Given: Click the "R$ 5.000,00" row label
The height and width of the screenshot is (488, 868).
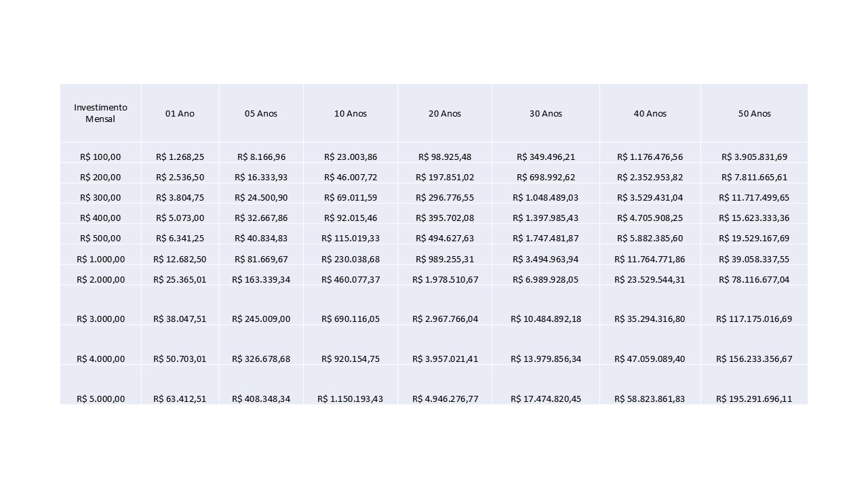Looking at the screenshot, I should (100, 399).
